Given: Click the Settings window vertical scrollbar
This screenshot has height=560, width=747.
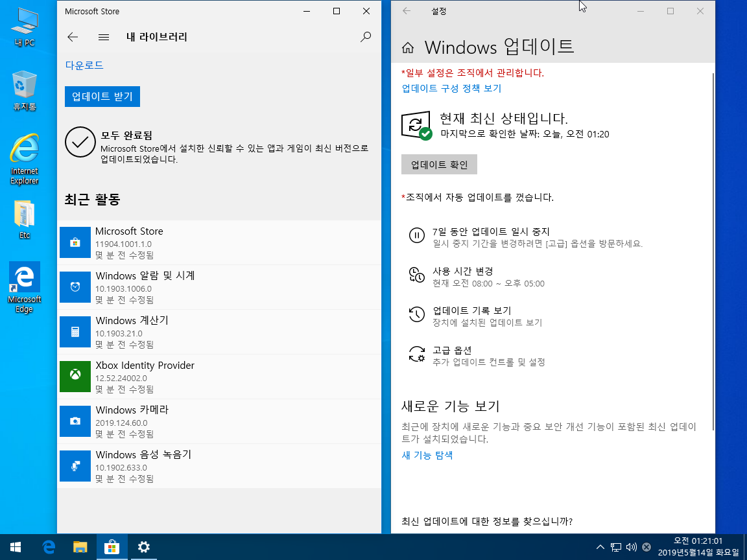Looking at the screenshot, I should [x=713, y=251].
